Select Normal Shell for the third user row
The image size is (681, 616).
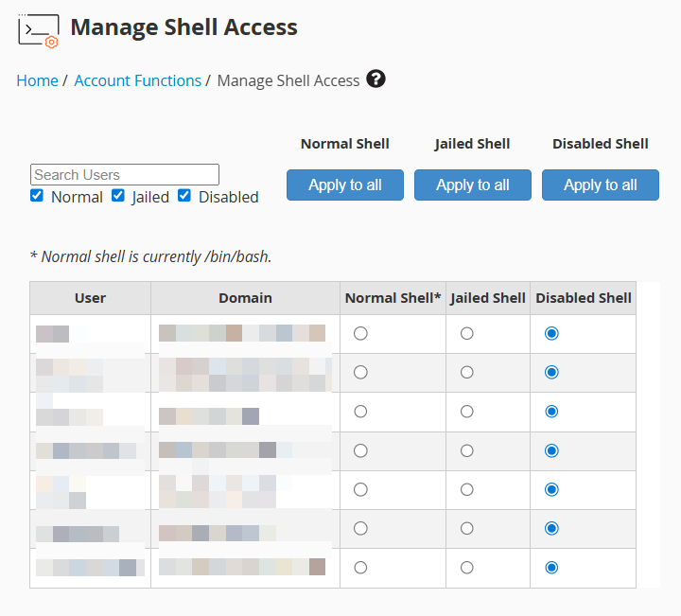point(360,412)
